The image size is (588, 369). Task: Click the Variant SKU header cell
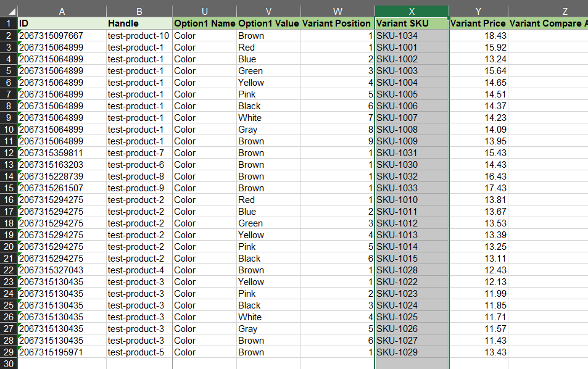coord(412,23)
